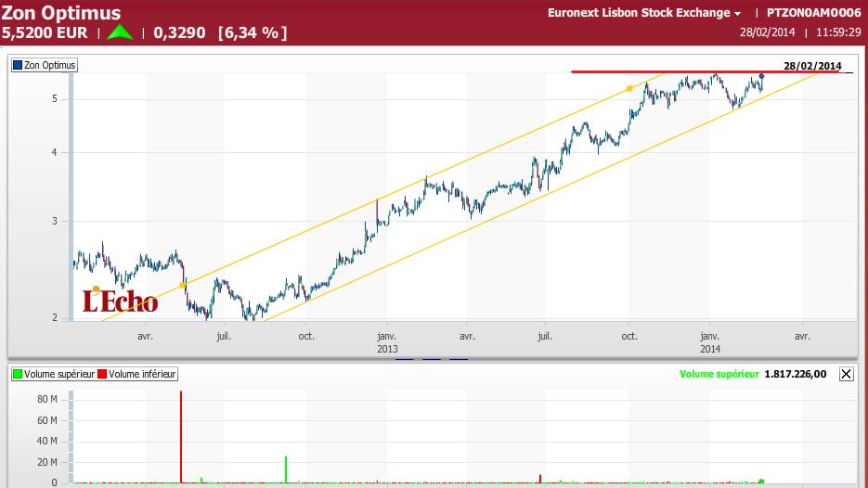Click the price axis label 5
Screen dimensions: 868x488
tap(54, 99)
